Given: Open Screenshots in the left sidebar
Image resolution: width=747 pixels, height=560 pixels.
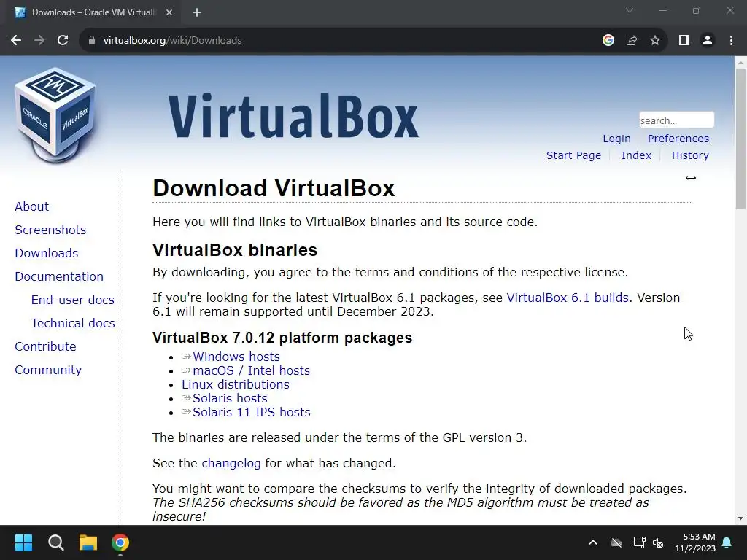Looking at the screenshot, I should point(50,230).
